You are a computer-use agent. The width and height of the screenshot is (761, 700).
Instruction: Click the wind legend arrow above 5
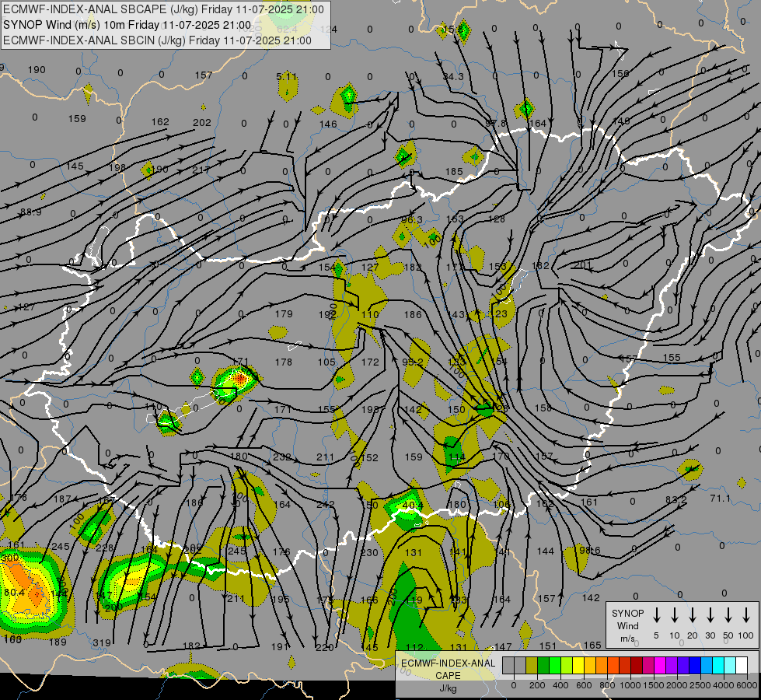coord(656,614)
